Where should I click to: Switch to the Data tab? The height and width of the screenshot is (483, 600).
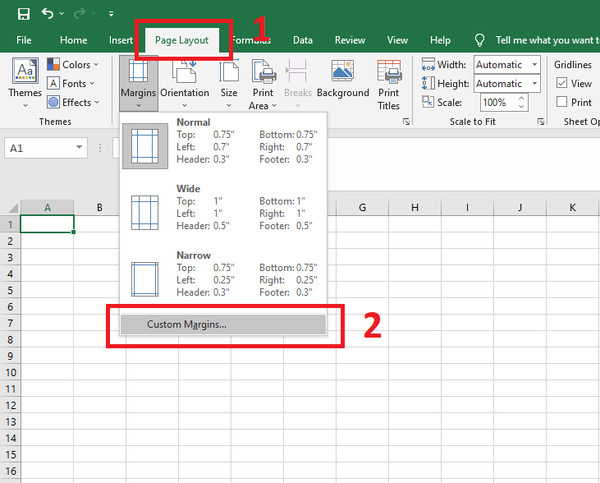pyautogui.click(x=303, y=40)
